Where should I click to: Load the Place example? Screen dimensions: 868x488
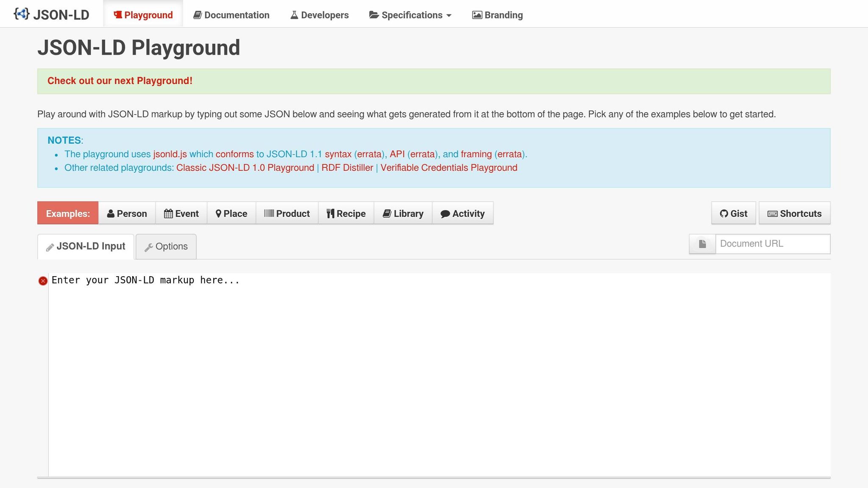click(x=231, y=213)
